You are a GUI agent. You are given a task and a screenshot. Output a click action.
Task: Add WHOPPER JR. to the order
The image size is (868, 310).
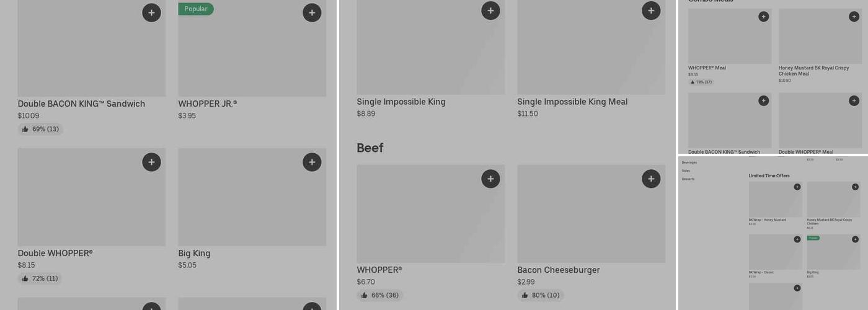pyautogui.click(x=312, y=12)
